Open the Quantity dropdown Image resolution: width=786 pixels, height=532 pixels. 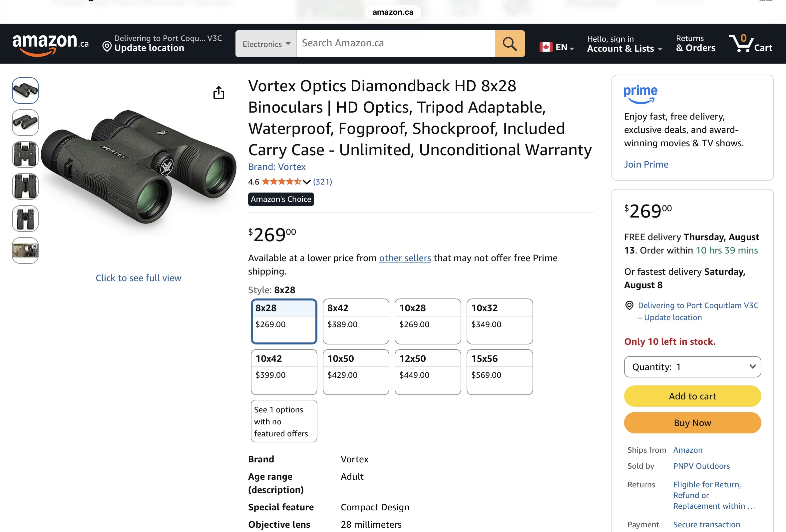coord(692,367)
